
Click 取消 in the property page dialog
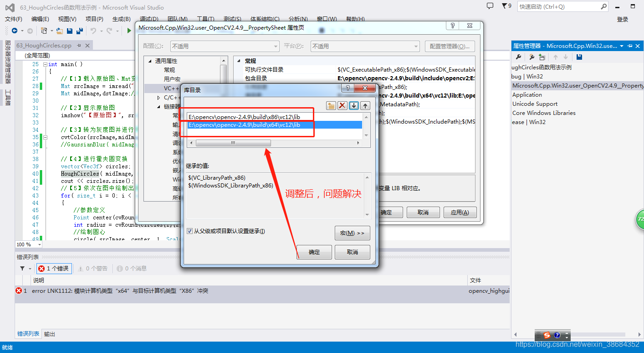click(x=423, y=212)
